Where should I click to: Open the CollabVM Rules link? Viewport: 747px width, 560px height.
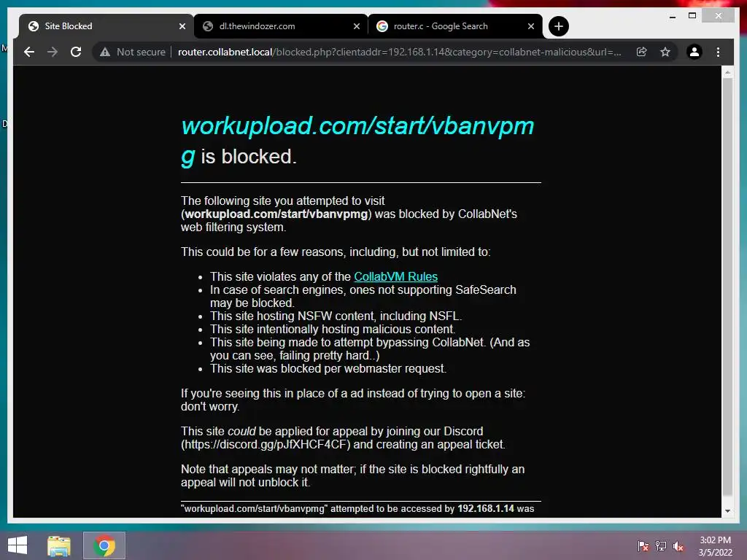395,276
